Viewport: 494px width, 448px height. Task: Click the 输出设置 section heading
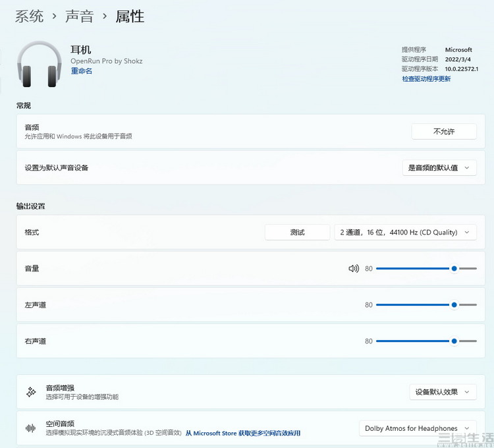point(30,206)
